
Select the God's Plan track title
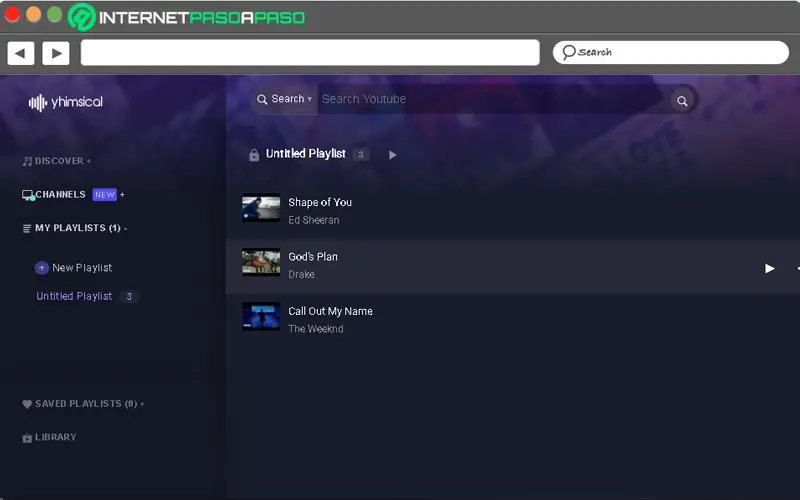pos(313,257)
